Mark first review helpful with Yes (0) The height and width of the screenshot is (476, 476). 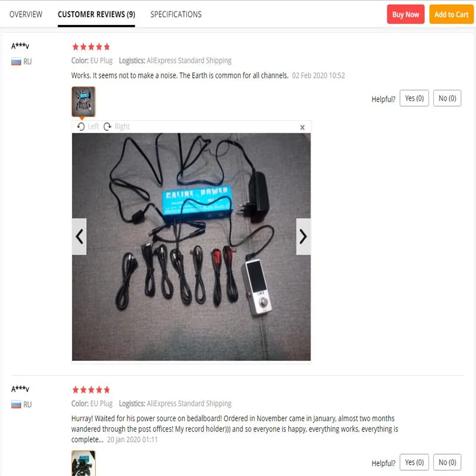(414, 98)
